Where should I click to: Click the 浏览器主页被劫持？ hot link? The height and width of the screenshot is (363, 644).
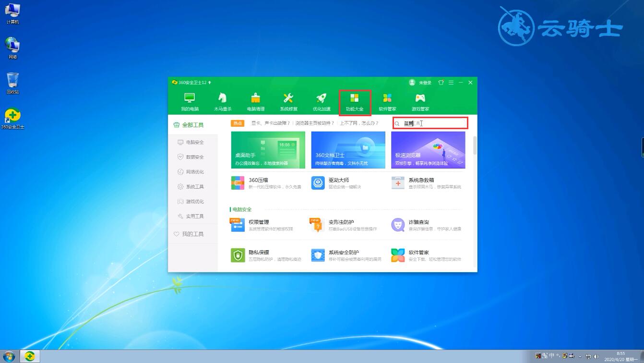click(315, 123)
